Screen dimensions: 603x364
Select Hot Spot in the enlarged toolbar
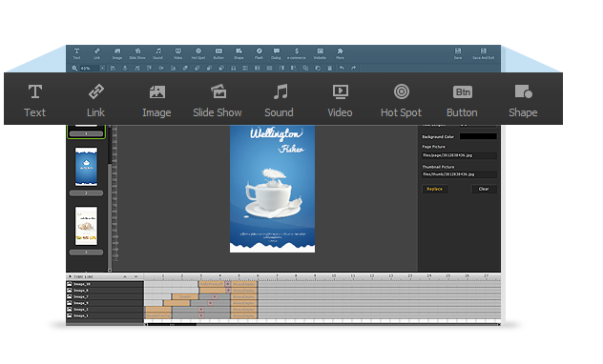click(x=401, y=101)
